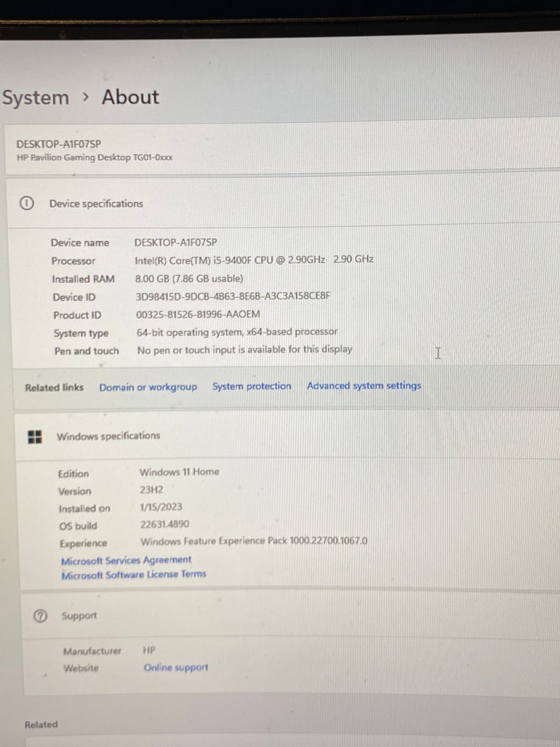560x747 pixels.
Task: Click Version value 23H2
Action: coord(151,490)
